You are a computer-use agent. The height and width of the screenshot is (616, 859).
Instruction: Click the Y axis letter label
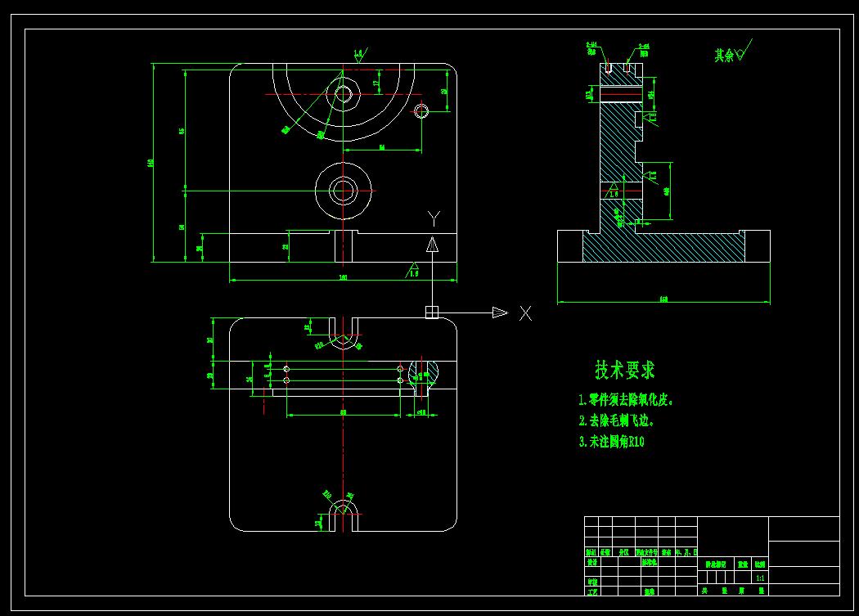point(434,218)
